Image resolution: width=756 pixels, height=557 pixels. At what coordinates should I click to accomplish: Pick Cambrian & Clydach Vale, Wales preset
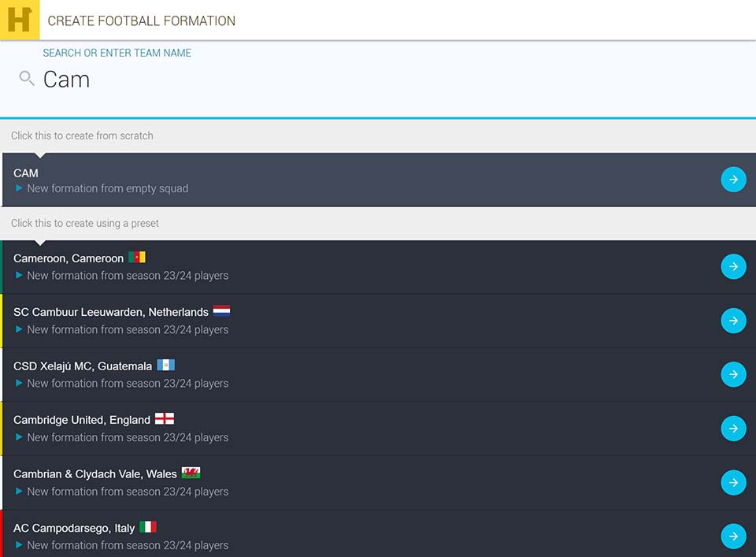pos(379,483)
